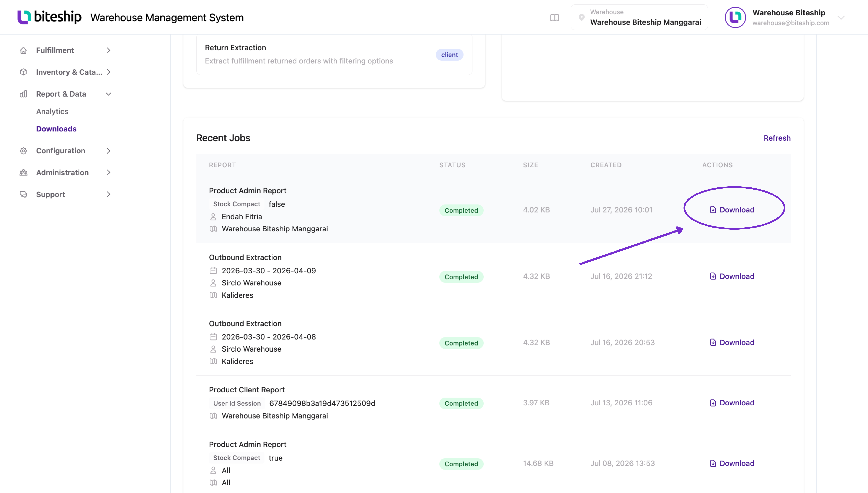The image size is (868, 493).
Task: Click the Warehouse Biteship profile avatar
Action: pyautogui.click(x=735, y=17)
